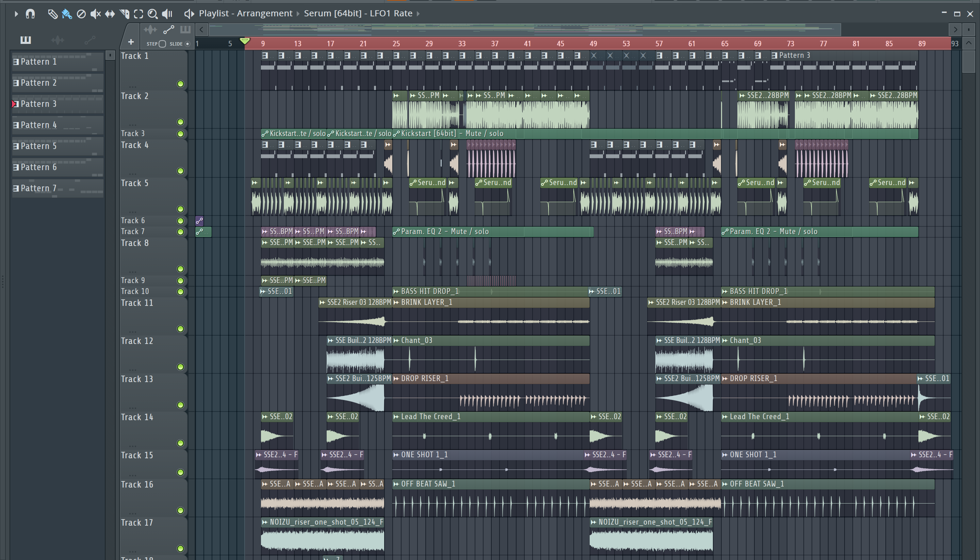Focus pattern clips piano icon

(x=185, y=30)
